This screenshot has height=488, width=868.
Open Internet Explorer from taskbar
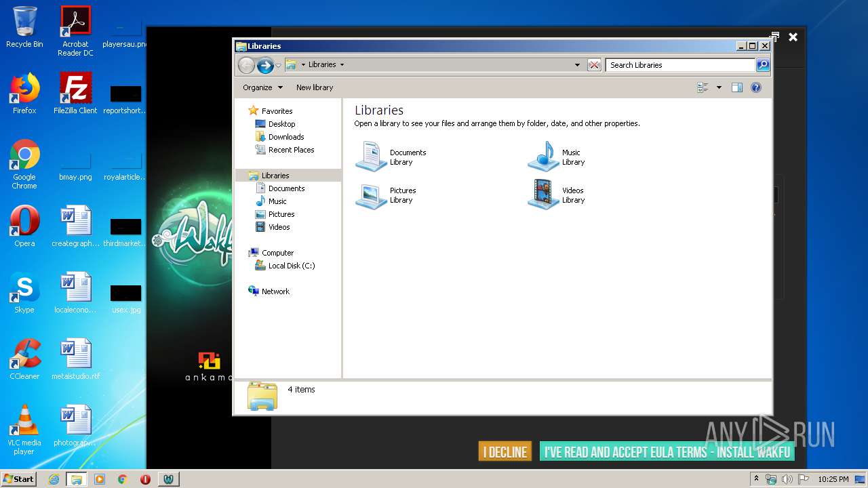click(54, 479)
